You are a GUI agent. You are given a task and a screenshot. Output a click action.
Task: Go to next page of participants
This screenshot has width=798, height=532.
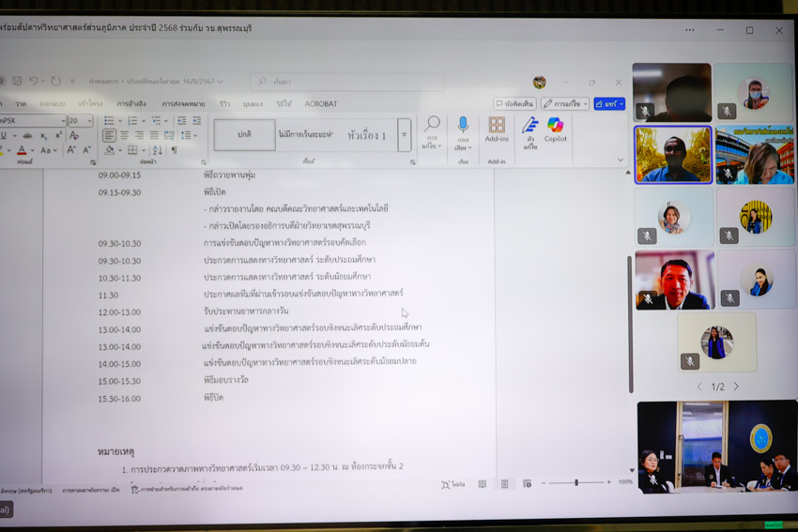tap(736, 387)
